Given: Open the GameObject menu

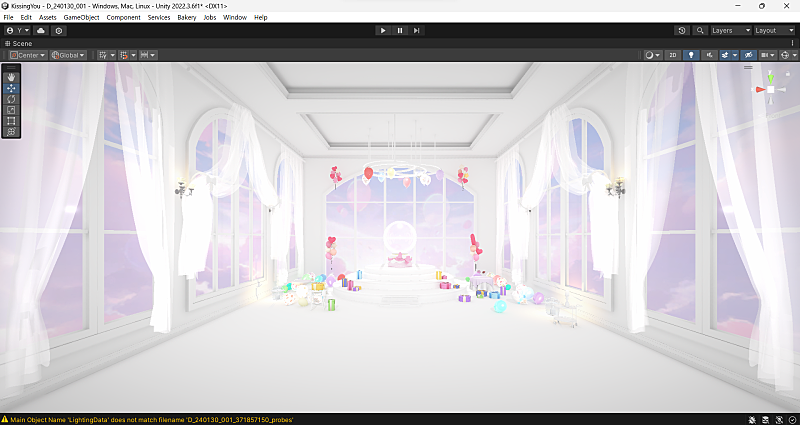Looking at the screenshot, I should point(79,17).
